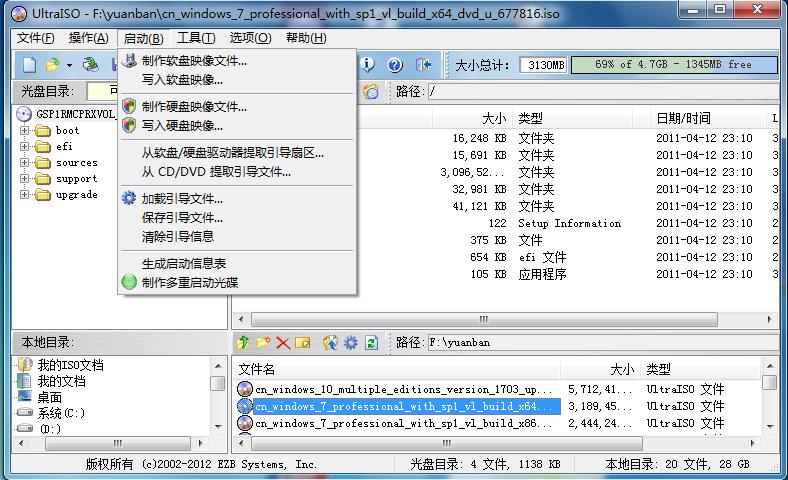
Task: Click the 3130MB total size field
Action: (544, 65)
